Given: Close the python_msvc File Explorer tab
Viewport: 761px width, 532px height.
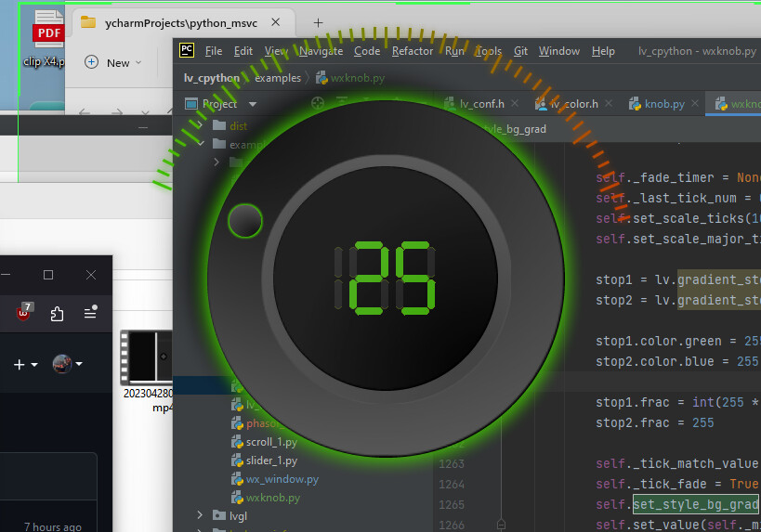Looking at the screenshot, I should [x=275, y=22].
